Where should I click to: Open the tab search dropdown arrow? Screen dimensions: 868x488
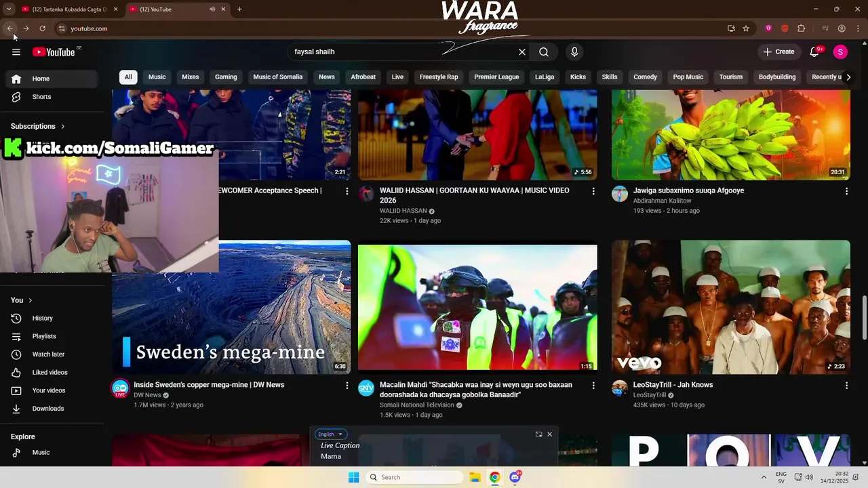(9, 9)
